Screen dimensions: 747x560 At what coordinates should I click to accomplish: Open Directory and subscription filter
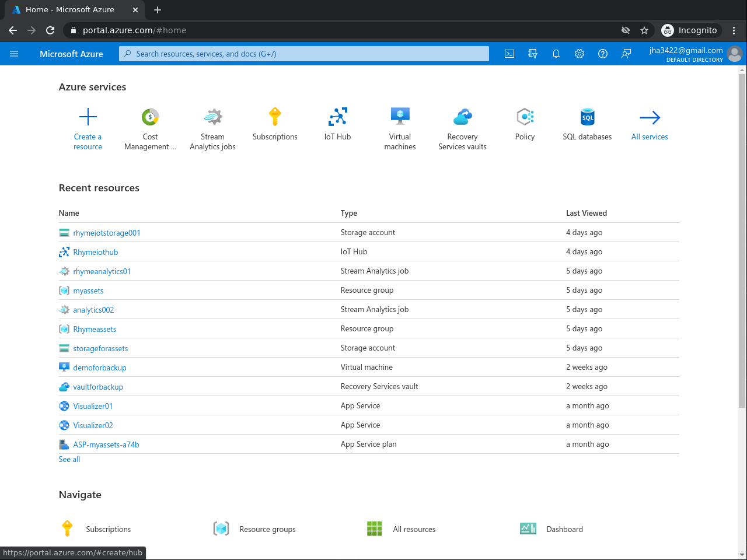click(533, 54)
